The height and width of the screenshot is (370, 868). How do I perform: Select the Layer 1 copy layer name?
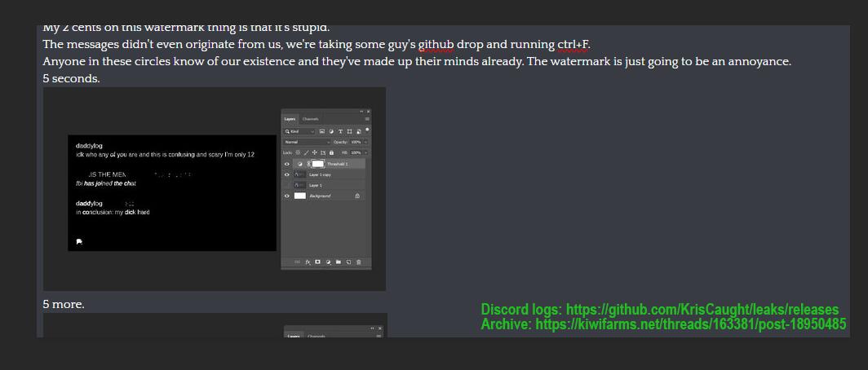click(x=320, y=174)
